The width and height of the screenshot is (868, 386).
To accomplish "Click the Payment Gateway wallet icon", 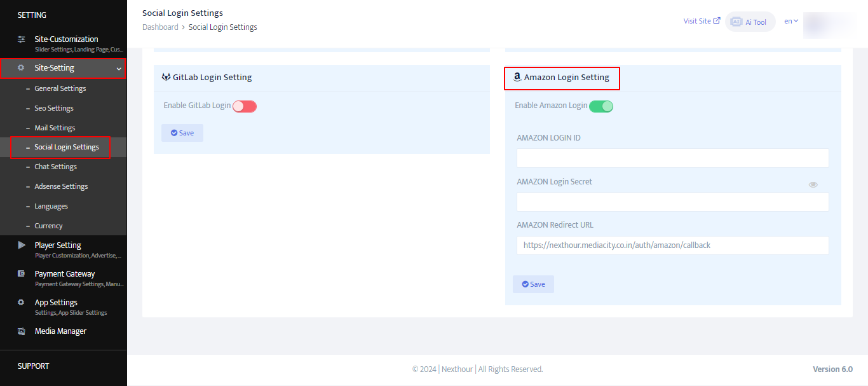I will (x=22, y=273).
